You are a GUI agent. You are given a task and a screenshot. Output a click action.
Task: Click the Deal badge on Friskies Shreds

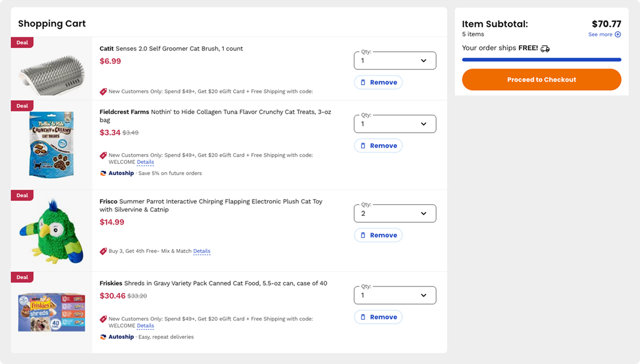tap(22, 277)
